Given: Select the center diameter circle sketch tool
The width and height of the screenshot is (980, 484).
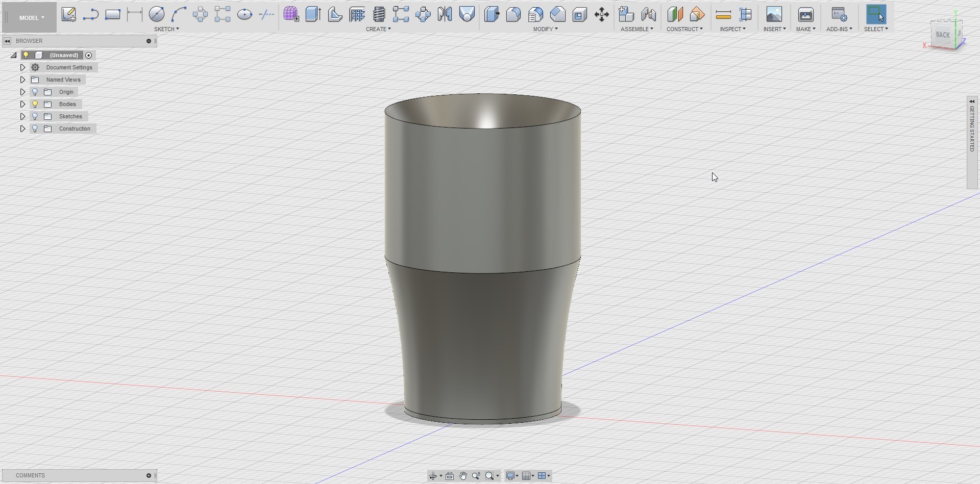Looking at the screenshot, I should click(157, 14).
